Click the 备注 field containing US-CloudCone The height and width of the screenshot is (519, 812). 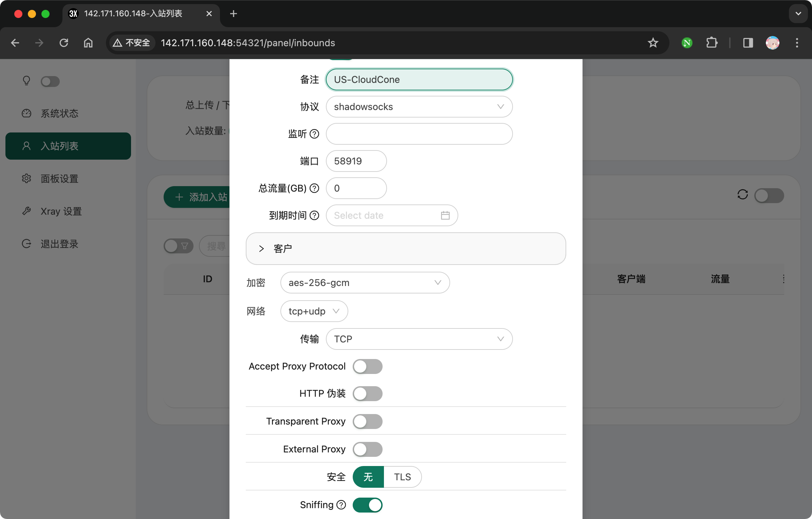(419, 79)
